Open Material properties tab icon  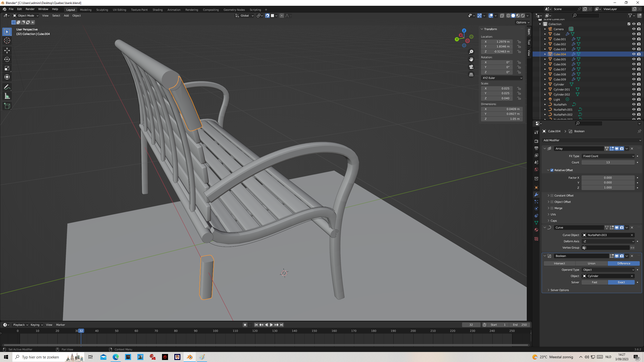pyautogui.click(x=536, y=230)
